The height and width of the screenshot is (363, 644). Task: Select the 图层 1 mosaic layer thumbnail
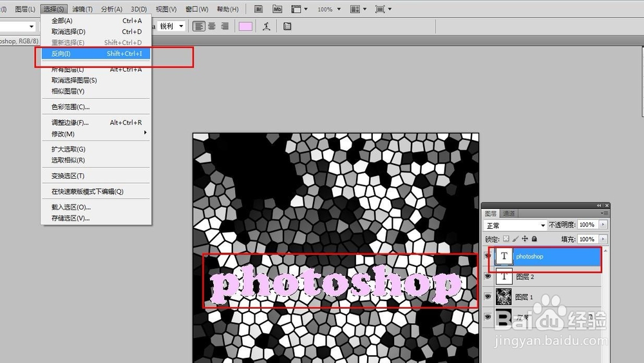click(x=504, y=297)
